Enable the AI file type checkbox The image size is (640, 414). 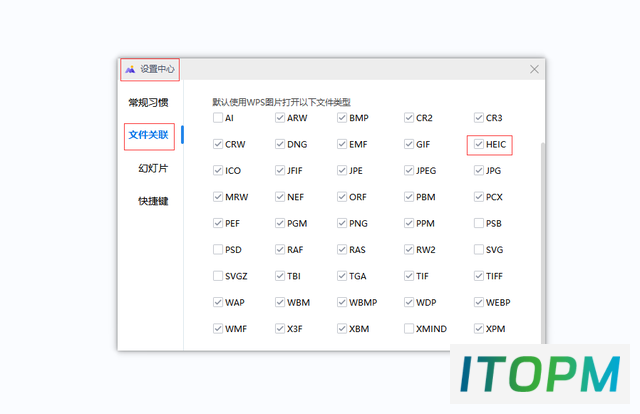coord(218,118)
